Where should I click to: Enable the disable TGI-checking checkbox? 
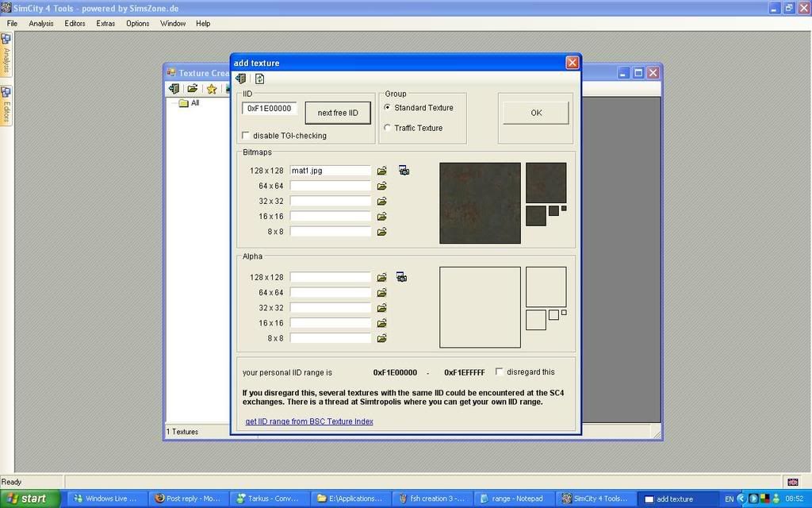[x=246, y=135]
